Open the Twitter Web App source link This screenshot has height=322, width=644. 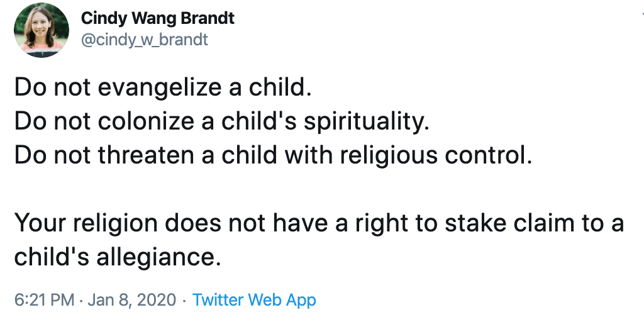coord(254,300)
